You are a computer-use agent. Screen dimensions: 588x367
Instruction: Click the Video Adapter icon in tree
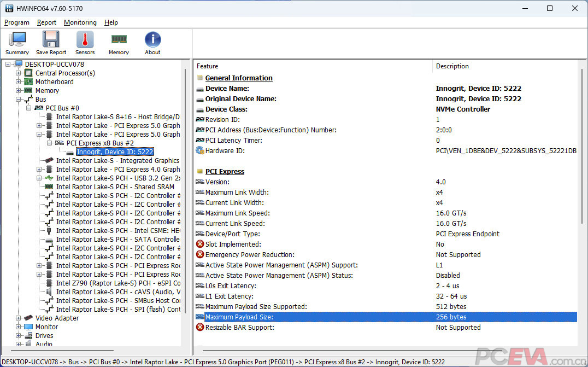pyautogui.click(x=28, y=318)
